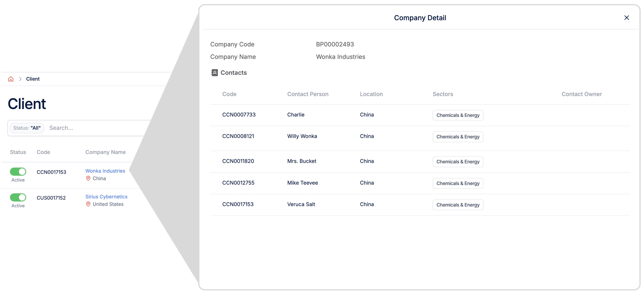Toggle Sirius Cybernetics active status switch
This screenshot has height=294, width=644.
(x=18, y=197)
